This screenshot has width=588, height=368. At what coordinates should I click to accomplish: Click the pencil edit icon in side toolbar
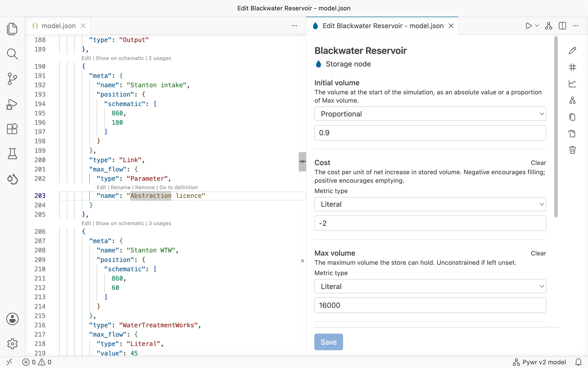click(572, 51)
